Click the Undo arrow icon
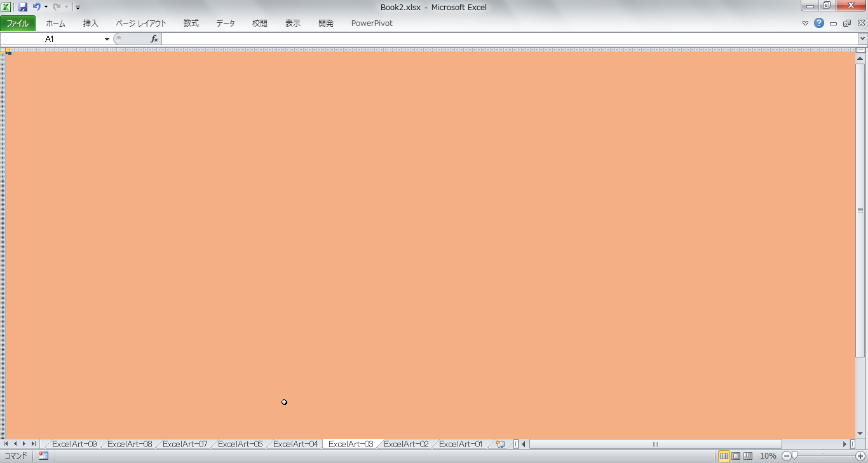The width and height of the screenshot is (868, 463). tap(37, 7)
